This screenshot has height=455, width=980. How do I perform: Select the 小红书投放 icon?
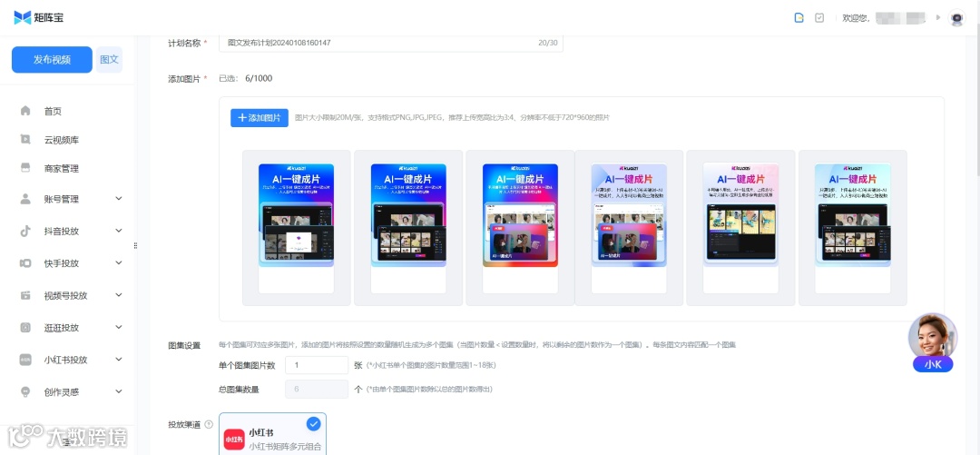(x=25, y=360)
